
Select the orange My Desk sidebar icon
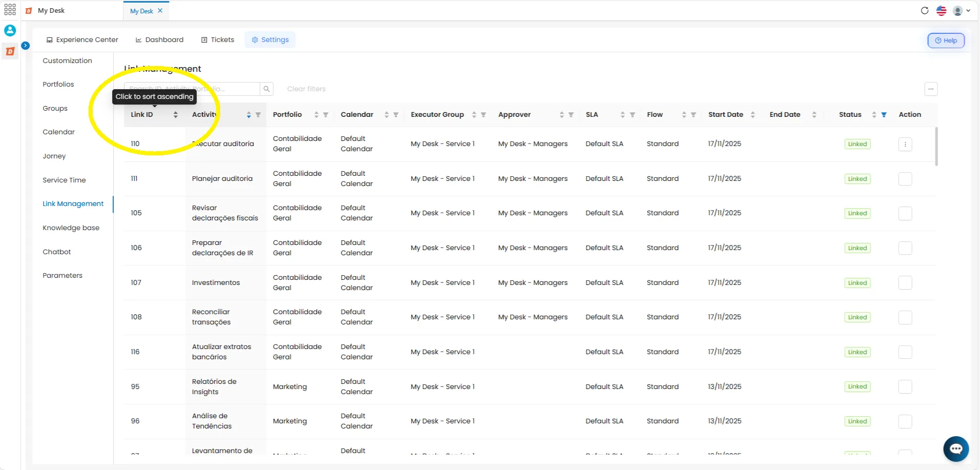[10, 51]
